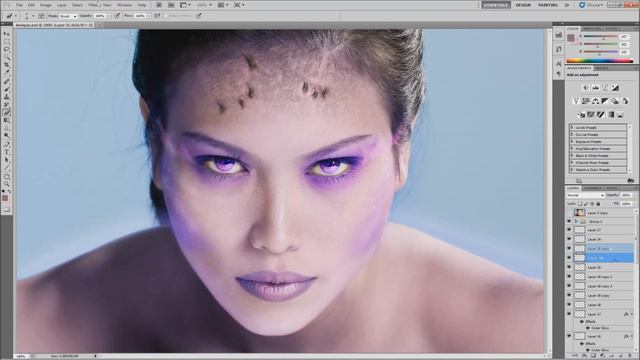This screenshot has width=640, height=360.
Task: Select the Type tool
Action: click(7, 152)
